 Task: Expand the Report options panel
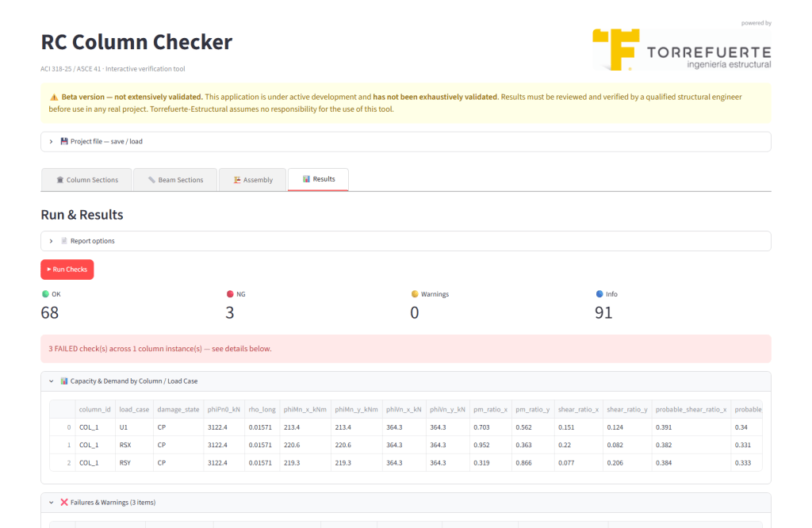405,241
